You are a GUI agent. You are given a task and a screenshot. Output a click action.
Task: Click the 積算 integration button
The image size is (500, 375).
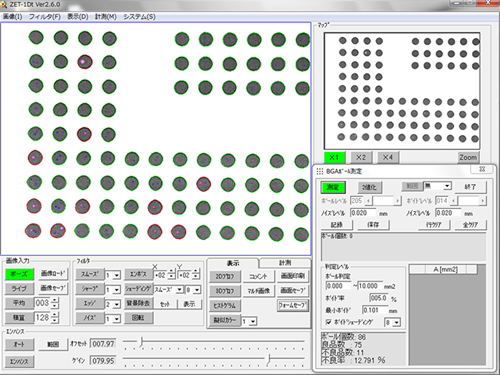[19, 318]
